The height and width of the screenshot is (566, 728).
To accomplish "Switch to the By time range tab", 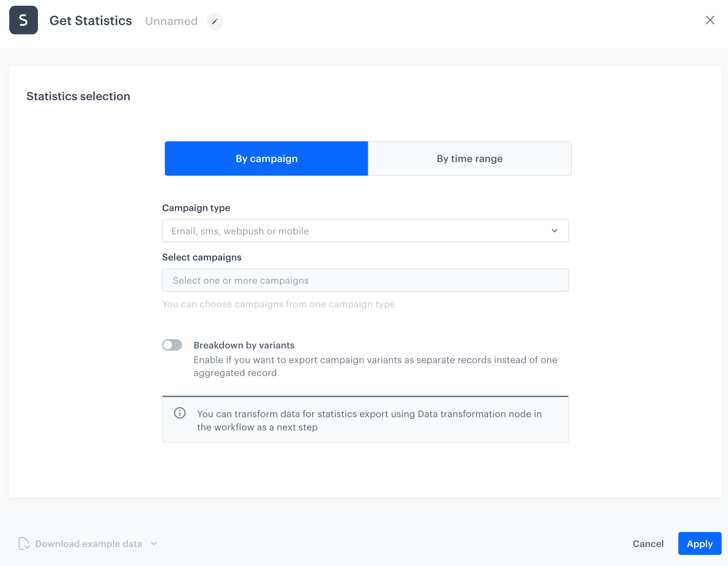I will pos(469,158).
